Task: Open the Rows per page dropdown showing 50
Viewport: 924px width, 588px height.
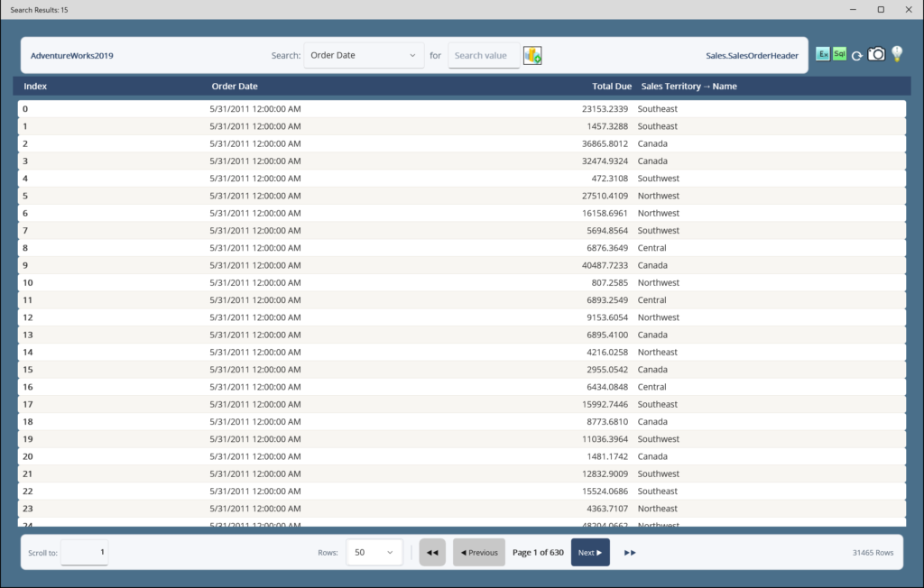Action: point(374,552)
